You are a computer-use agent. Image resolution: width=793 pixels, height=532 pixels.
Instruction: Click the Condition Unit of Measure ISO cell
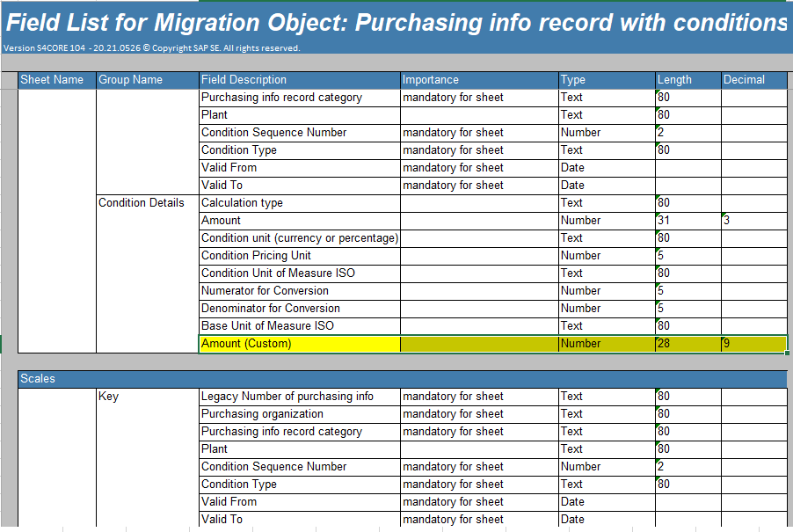point(300,273)
